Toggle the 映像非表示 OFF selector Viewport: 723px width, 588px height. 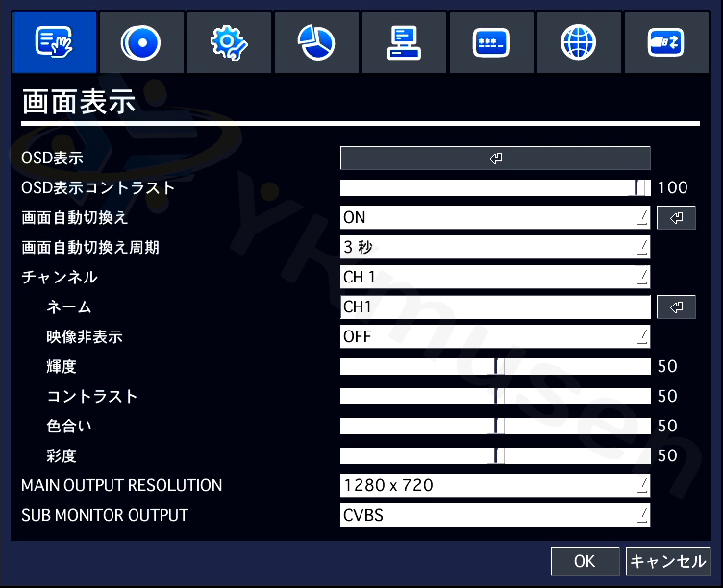495,337
